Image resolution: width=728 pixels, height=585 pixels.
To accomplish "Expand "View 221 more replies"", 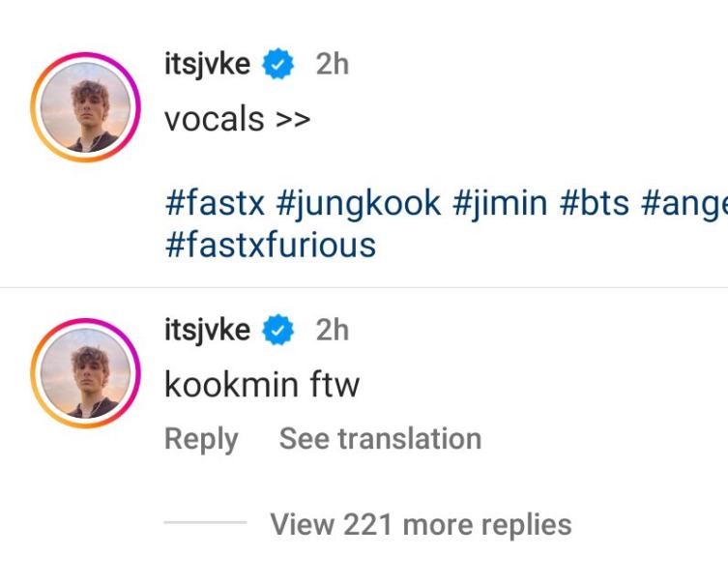I will coord(421,524).
